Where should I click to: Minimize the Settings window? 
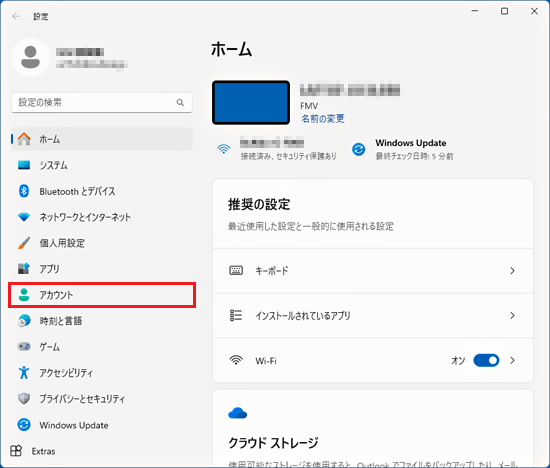475,11
